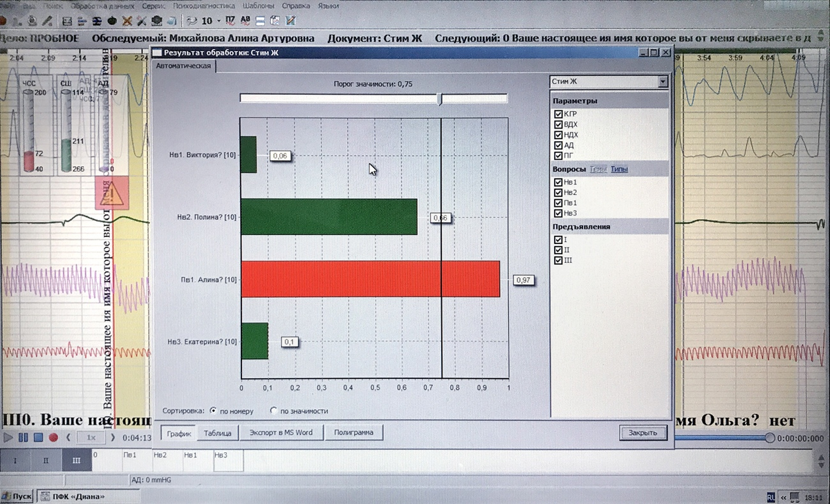This screenshot has height=504, width=830.
Task: Switch to presentation tab II at bottom
Action: click(46, 460)
